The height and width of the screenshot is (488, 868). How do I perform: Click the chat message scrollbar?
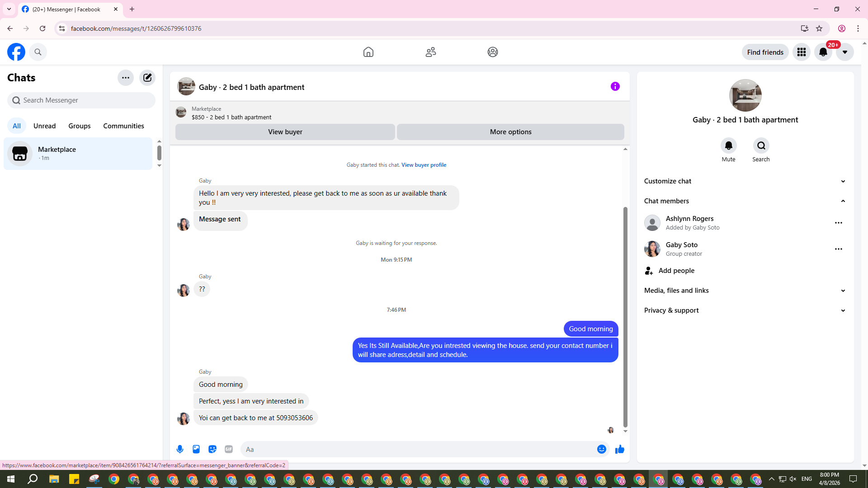coord(625,316)
